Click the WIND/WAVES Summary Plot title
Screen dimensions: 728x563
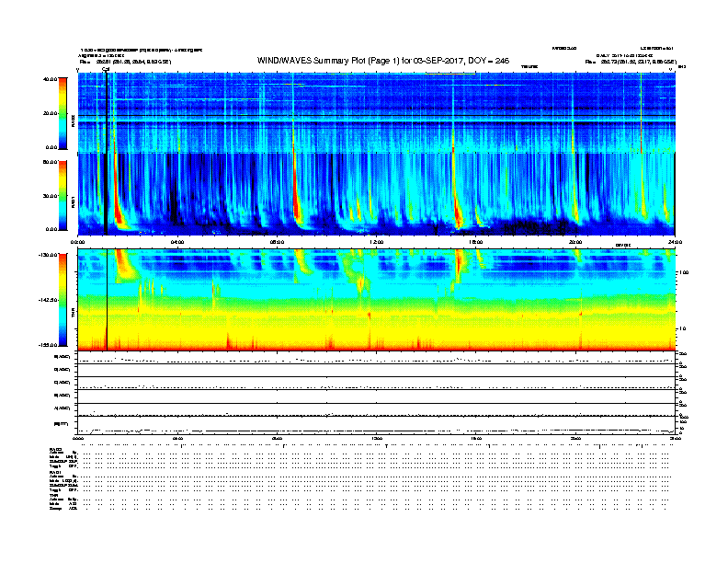point(383,61)
